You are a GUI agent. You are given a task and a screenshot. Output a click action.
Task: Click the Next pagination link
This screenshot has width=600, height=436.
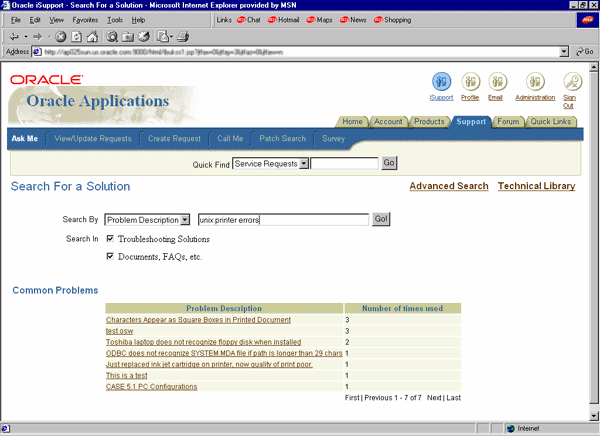coord(434,398)
